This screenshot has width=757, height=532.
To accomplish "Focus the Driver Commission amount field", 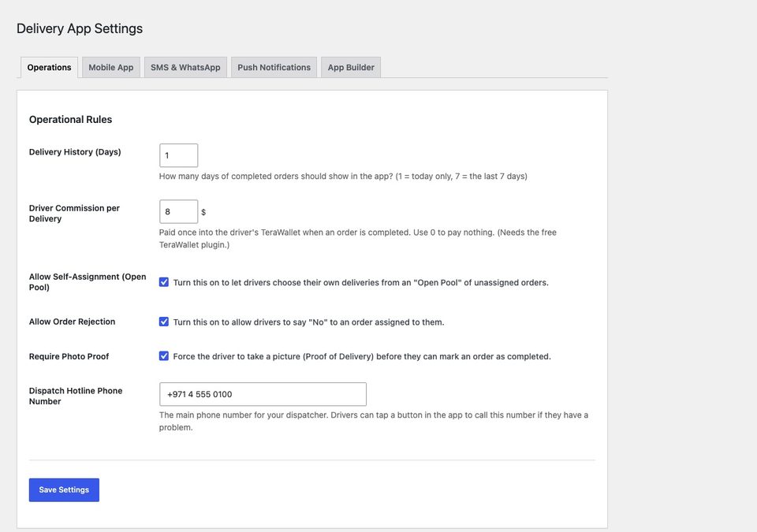I will [x=179, y=211].
